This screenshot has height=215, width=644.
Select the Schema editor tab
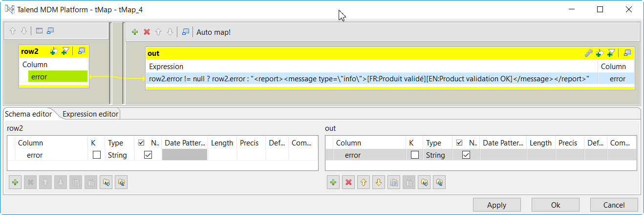[28, 114]
